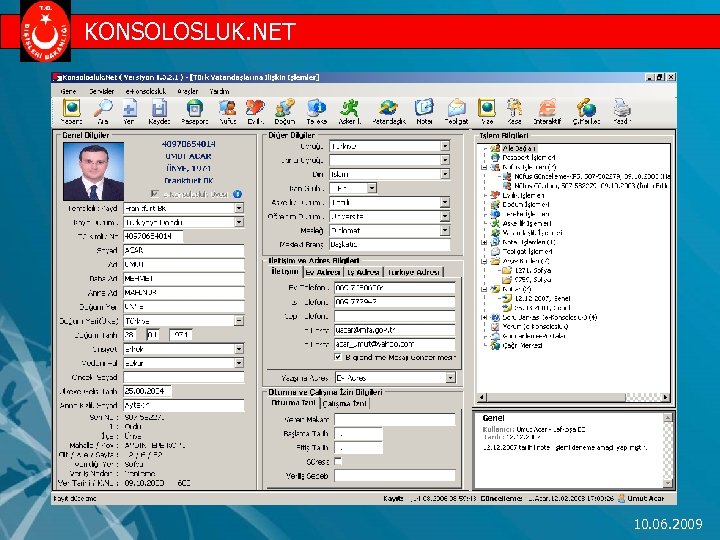This screenshot has height=540, width=720.
Task: Collapse the Notlar tree node
Action: pos(484,289)
